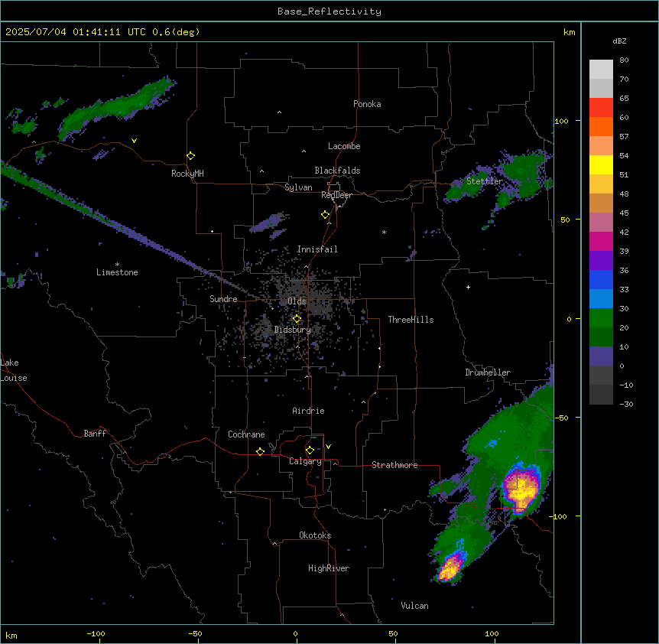Click the yellow diamond marker near RockyMH
Viewport: 659px width, 644px height.
[190, 156]
